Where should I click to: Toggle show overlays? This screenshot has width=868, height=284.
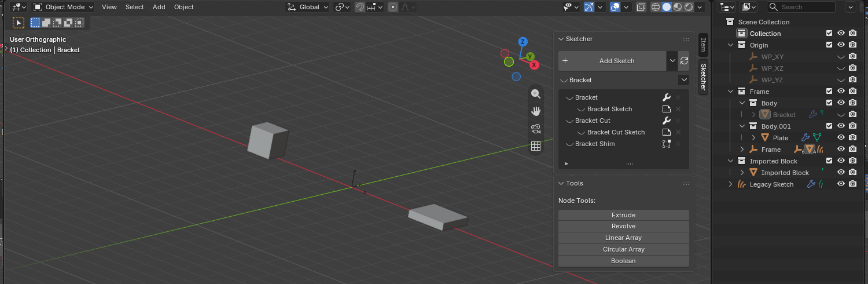tap(616, 7)
